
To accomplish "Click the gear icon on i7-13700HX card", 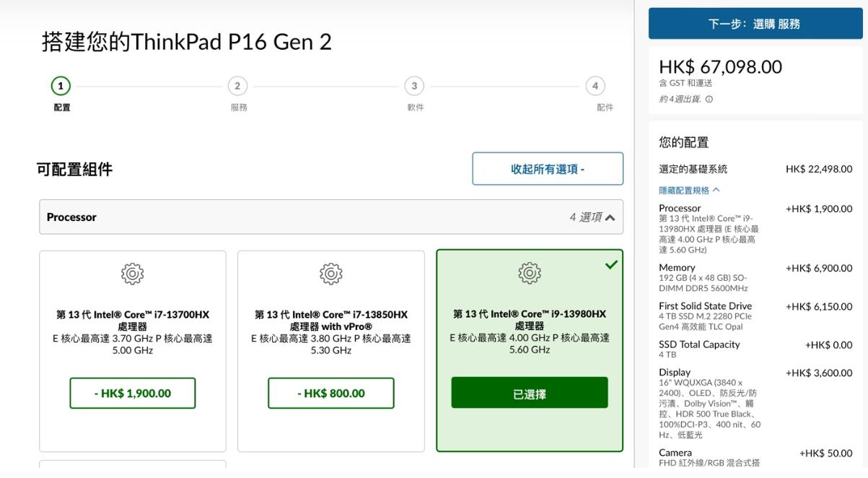I will tap(132, 274).
